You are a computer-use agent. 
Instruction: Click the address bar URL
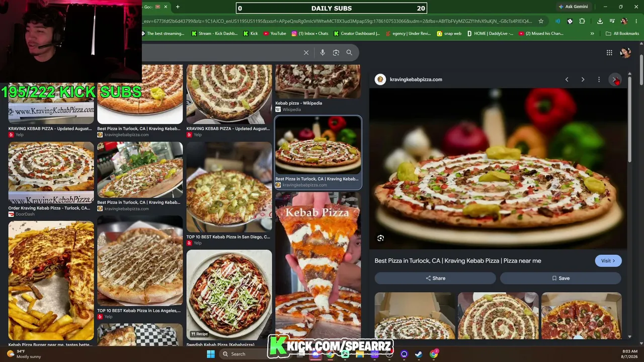point(337,21)
